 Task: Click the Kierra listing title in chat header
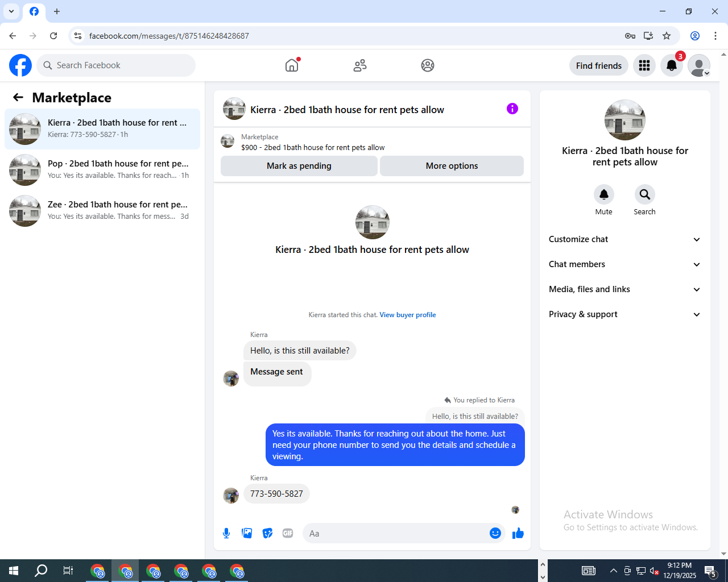[347, 110]
